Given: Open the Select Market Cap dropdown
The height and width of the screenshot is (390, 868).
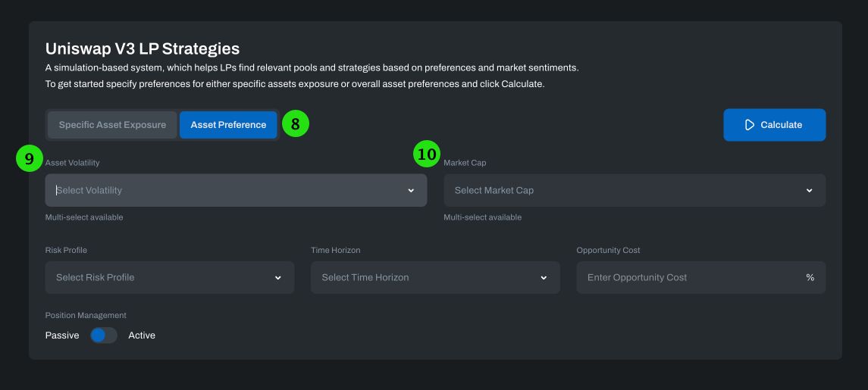Looking at the screenshot, I should pyautogui.click(x=635, y=190).
